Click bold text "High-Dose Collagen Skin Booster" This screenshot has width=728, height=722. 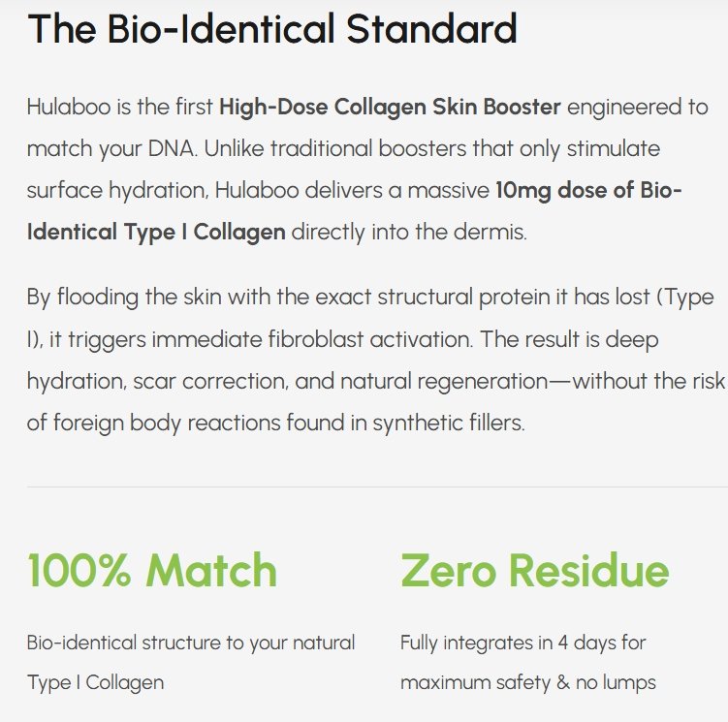pos(390,107)
